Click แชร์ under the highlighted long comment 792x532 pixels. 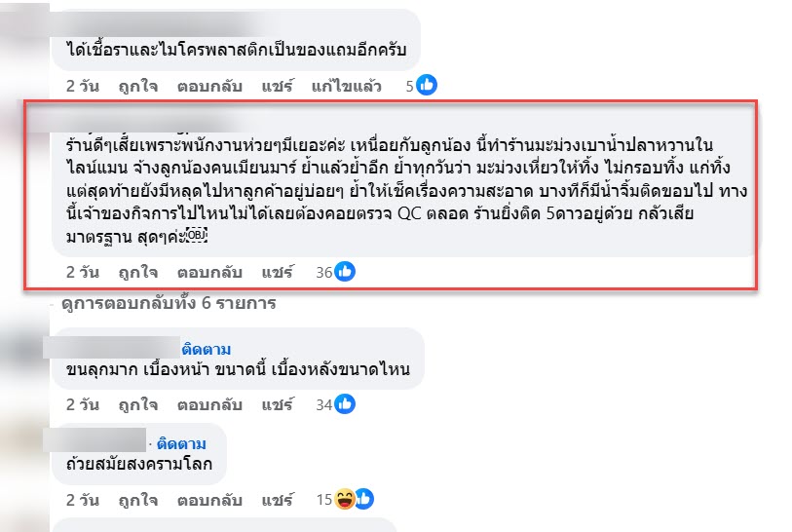point(277,272)
